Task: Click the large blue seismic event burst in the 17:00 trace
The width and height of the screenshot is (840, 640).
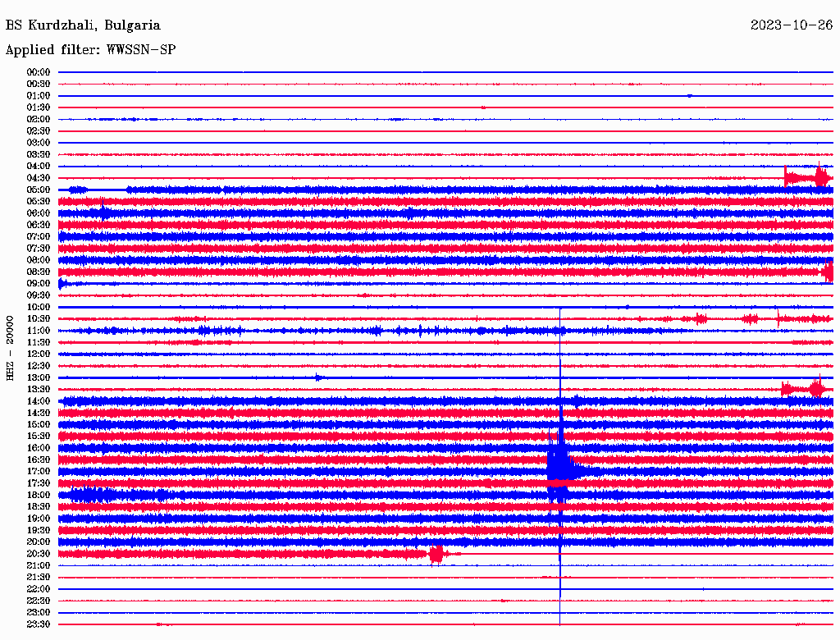Action: pos(560,466)
